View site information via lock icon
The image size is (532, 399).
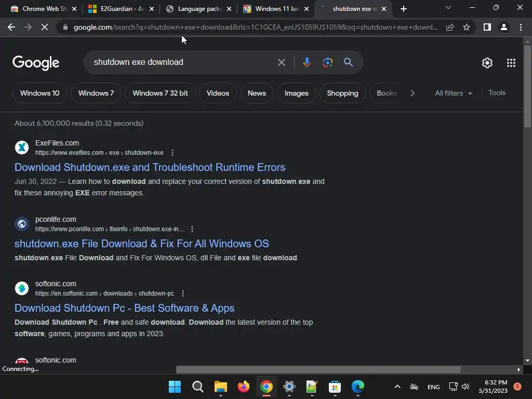pos(65,27)
